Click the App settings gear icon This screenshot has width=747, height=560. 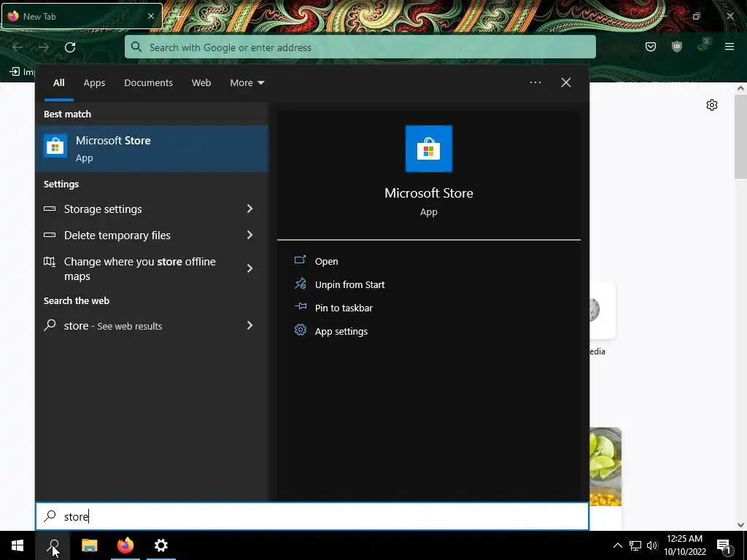pyautogui.click(x=300, y=330)
